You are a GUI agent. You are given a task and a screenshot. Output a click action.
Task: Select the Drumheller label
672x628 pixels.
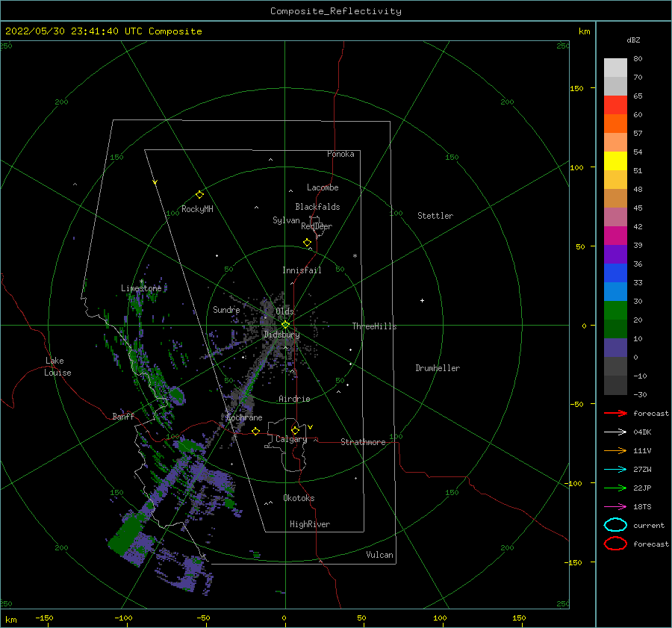point(438,368)
